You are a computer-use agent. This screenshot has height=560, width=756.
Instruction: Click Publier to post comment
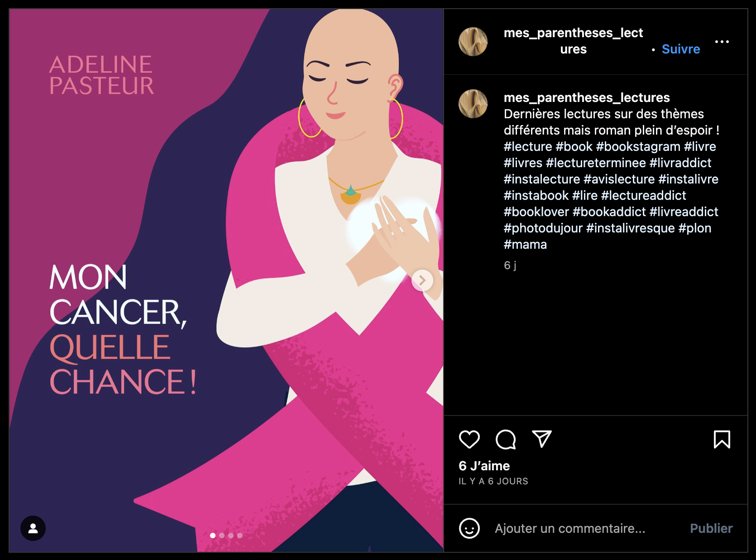(x=711, y=528)
